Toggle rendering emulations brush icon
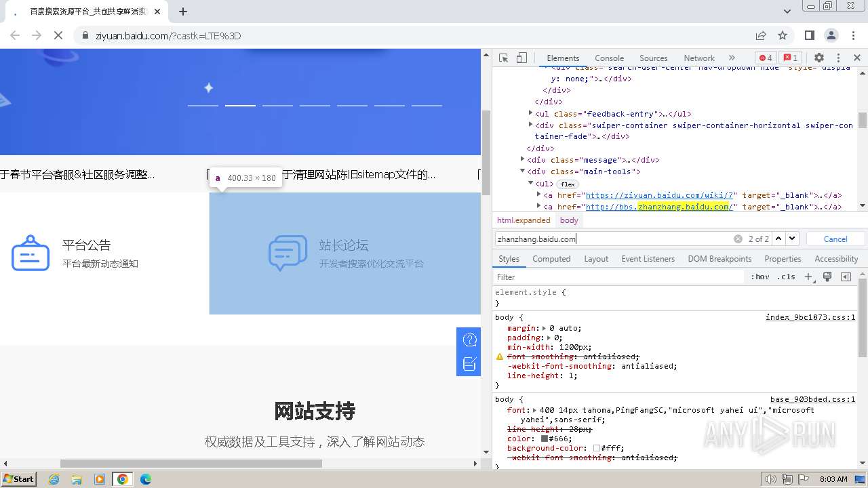Screen dimensions: 868x488 pyautogui.click(x=827, y=277)
